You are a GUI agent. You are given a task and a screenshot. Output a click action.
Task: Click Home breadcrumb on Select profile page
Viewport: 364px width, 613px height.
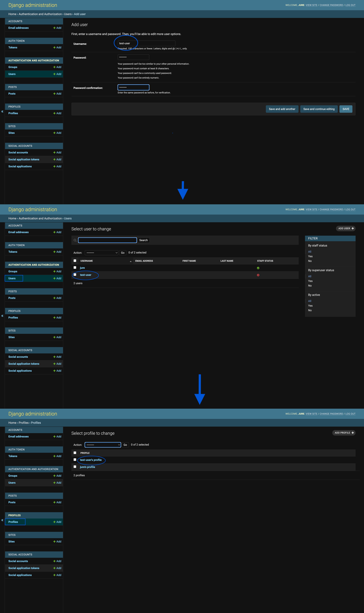(12, 423)
